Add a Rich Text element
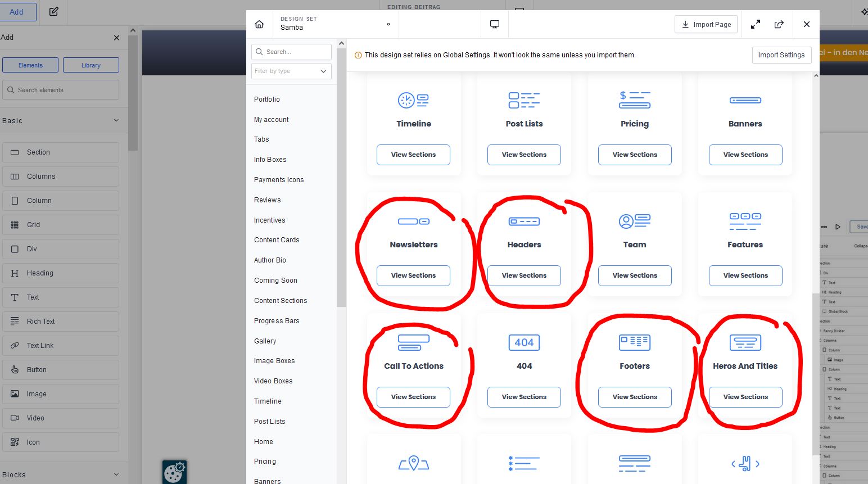868x484 pixels. 61,322
